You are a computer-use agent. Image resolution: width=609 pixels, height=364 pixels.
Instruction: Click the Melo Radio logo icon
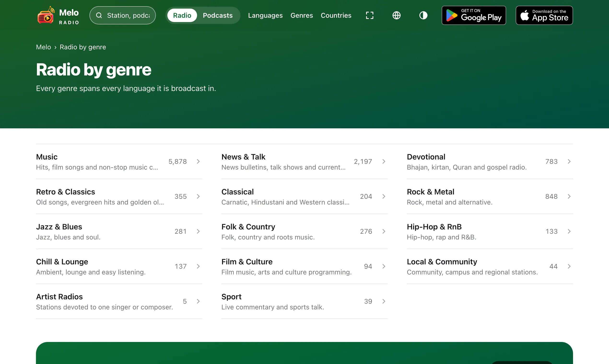point(46,15)
